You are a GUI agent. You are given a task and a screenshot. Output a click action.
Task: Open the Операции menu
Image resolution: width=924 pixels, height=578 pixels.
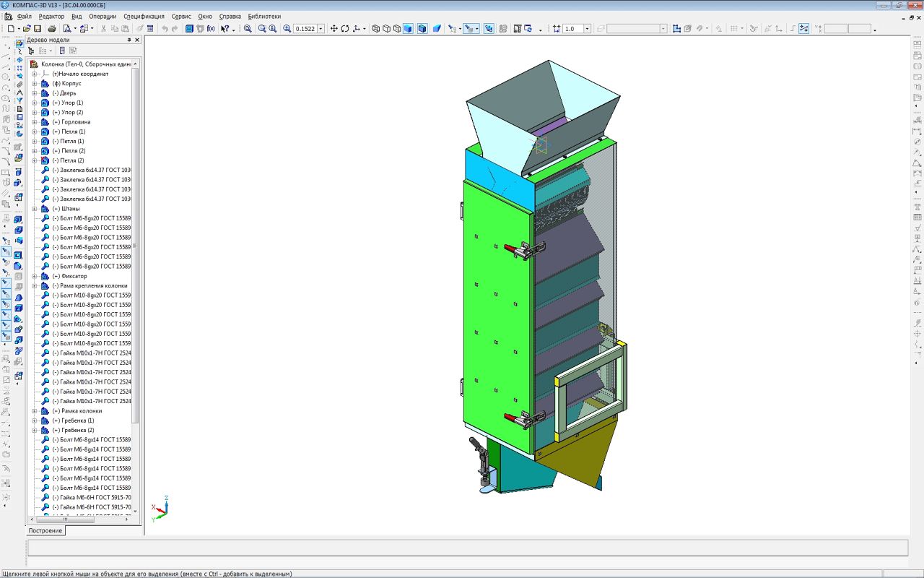[103, 16]
